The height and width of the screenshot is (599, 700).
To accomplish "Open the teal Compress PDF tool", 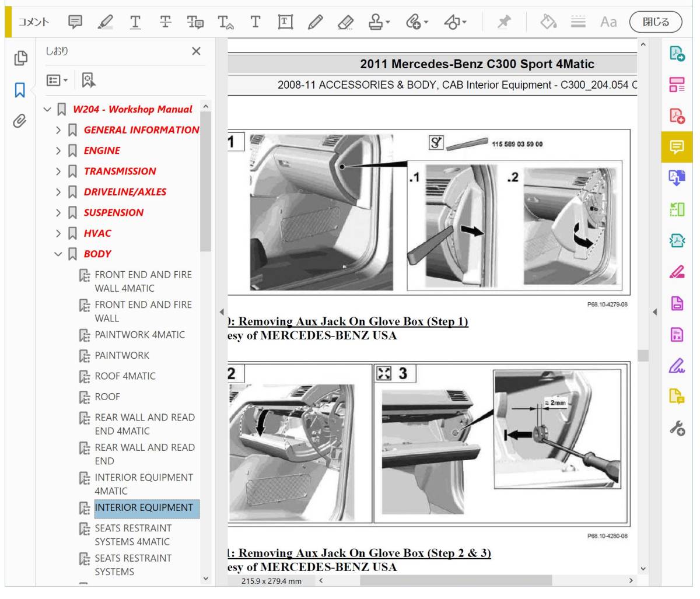I will (x=677, y=240).
